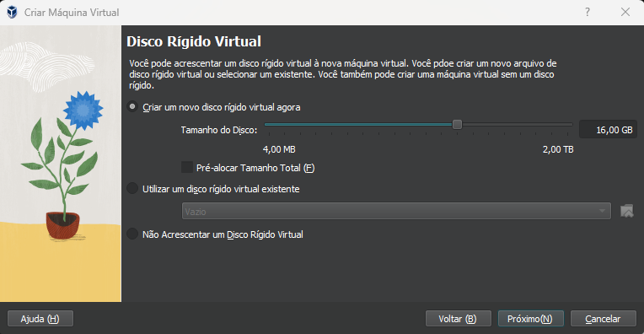Click the blue flower illustration

click(83, 110)
